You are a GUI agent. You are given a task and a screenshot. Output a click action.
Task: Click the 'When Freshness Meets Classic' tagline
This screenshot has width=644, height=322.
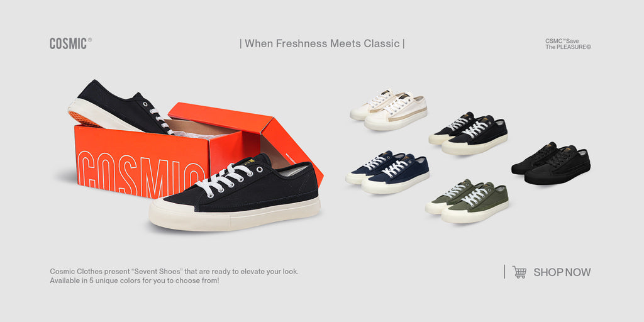(322, 43)
